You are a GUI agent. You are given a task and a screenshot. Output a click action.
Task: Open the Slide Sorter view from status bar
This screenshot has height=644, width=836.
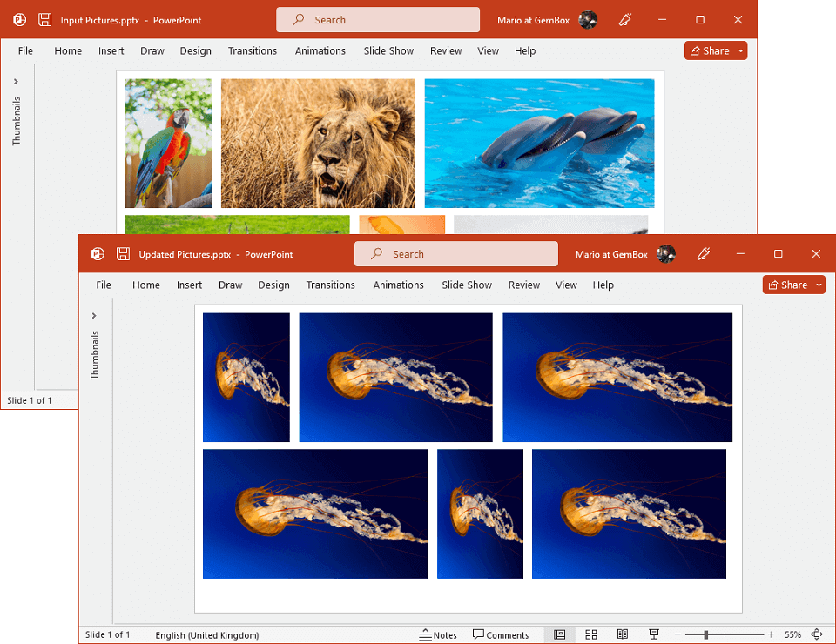tap(591, 634)
